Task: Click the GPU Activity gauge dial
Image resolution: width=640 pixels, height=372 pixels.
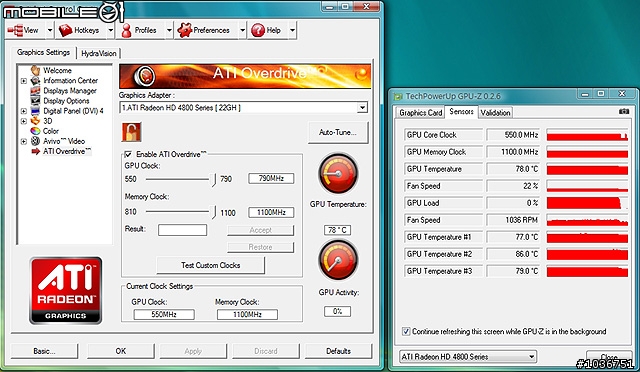Action: 338,260
